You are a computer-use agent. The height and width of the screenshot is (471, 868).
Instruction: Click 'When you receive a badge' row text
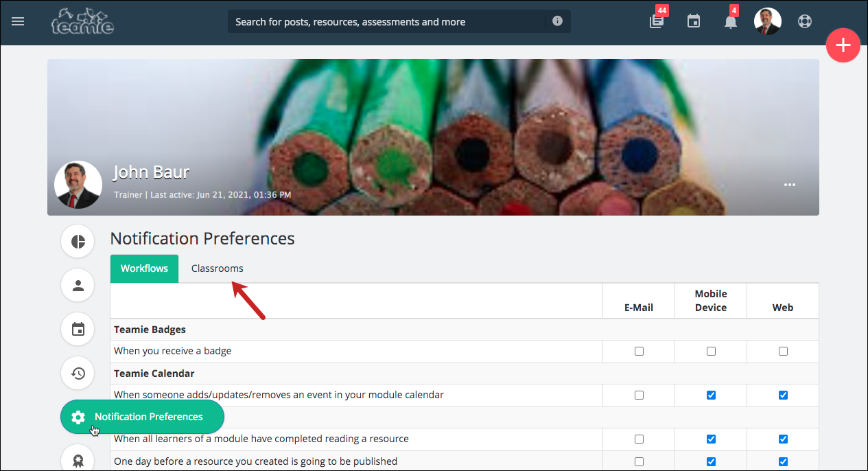coord(173,351)
